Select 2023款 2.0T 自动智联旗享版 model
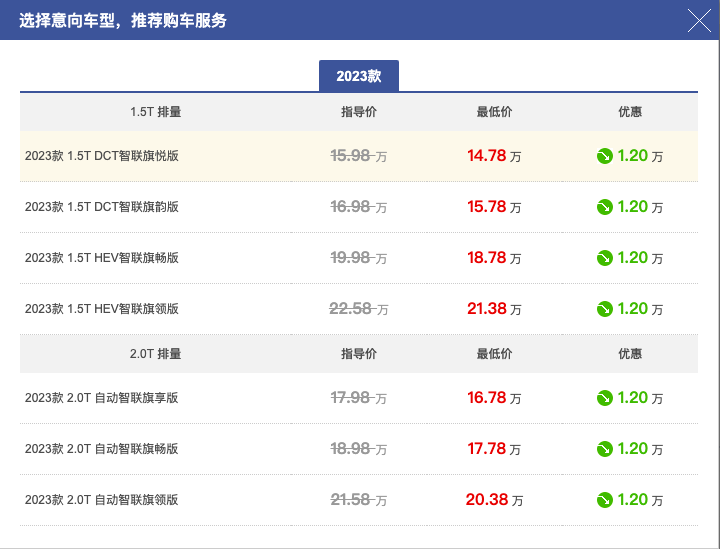The height and width of the screenshot is (549, 720). pos(359,398)
